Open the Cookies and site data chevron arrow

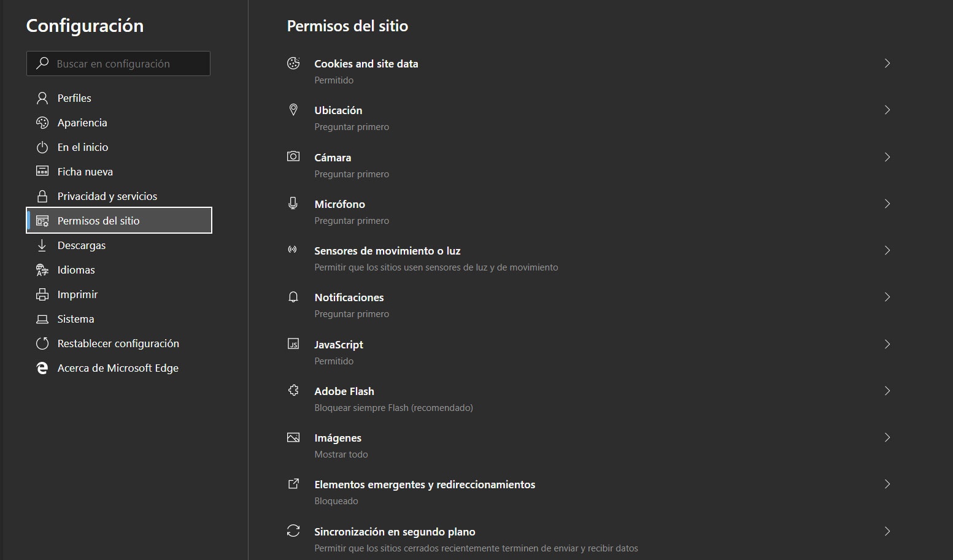(887, 63)
